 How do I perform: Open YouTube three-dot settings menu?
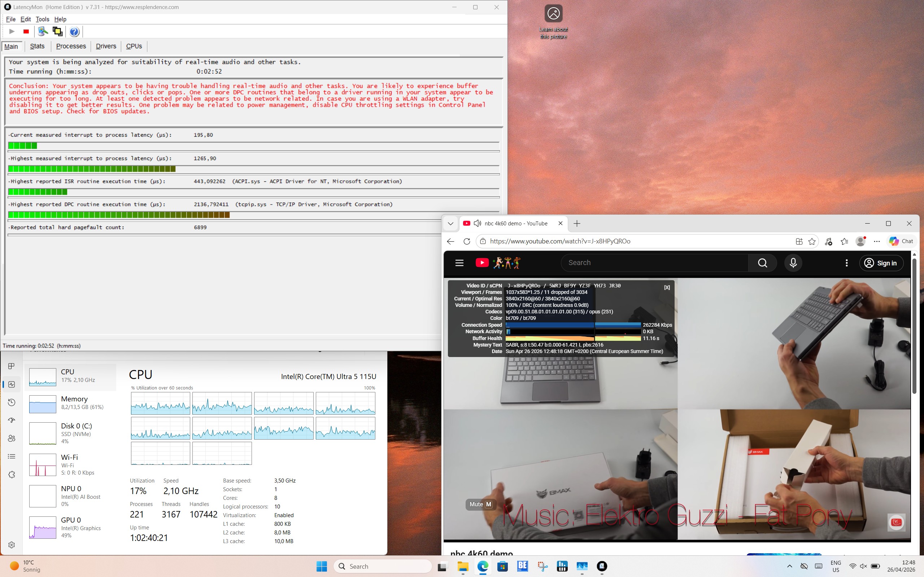(846, 263)
